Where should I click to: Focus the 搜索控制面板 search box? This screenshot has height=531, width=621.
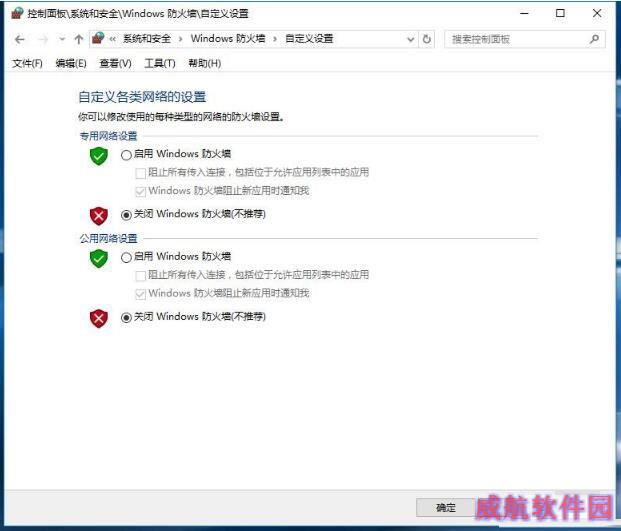(524, 39)
